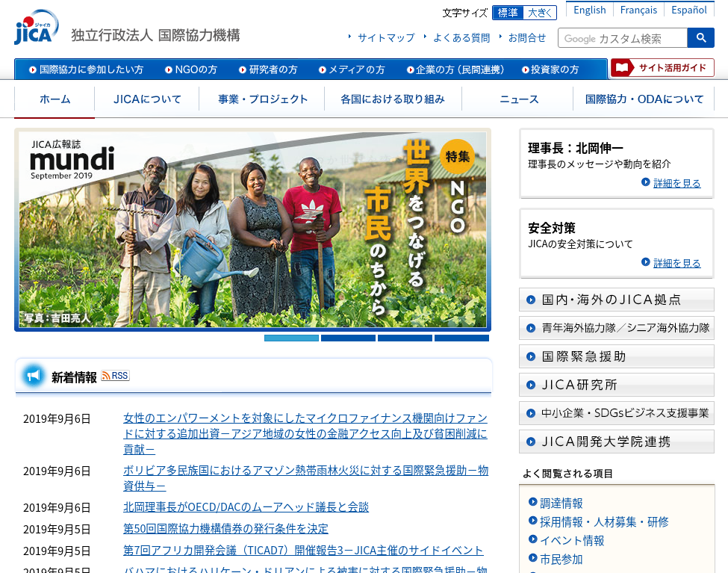Open the ホーム tab
The image size is (728, 573).
(55, 99)
